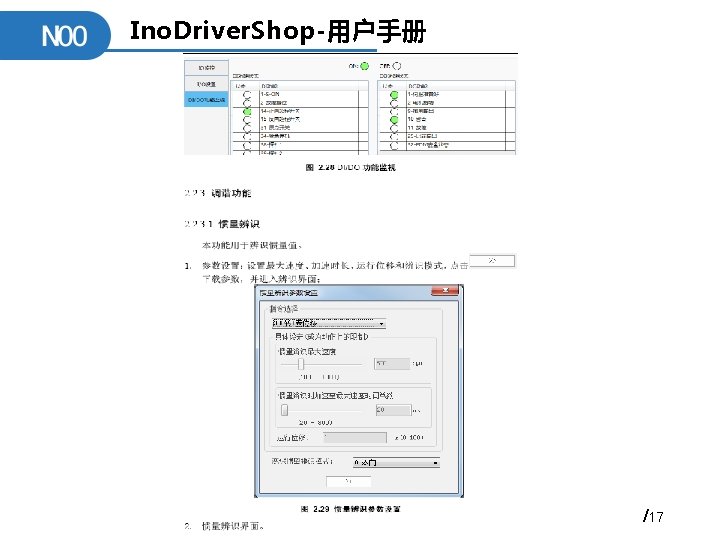Screen dimensions: 720x540
Task: Click the green indicator in DO row 1
Action: pos(394,95)
